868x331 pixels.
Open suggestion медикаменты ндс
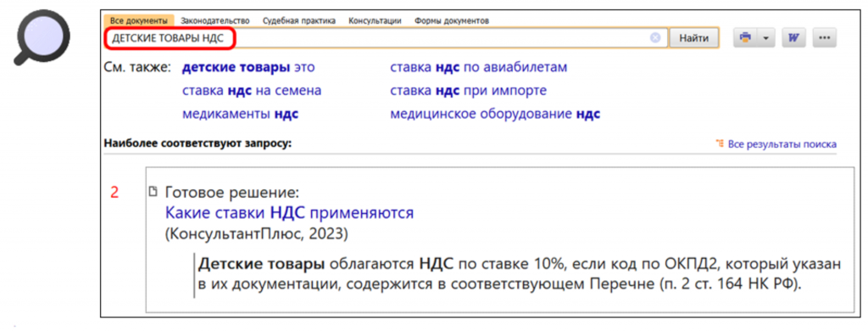pyautogui.click(x=240, y=115)
